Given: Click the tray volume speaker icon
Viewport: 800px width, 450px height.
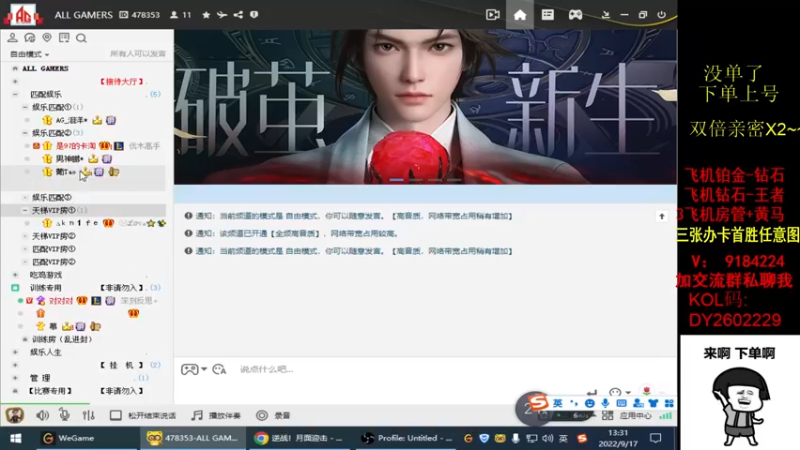Looking at the screenshot, I should click(547, 438).
